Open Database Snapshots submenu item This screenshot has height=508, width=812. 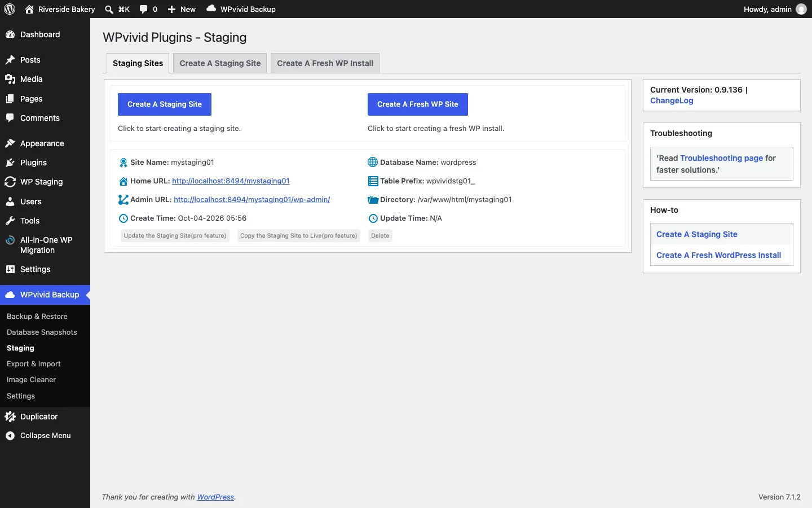coord(42,332)
